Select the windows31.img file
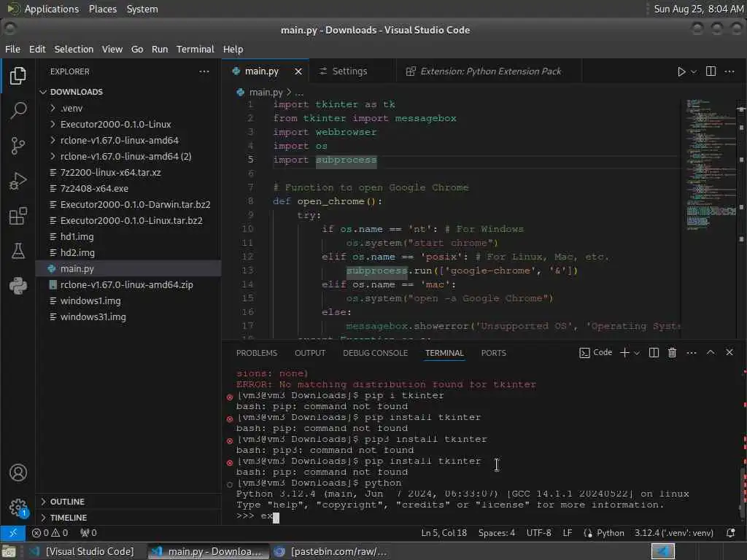The width and height of the screenshot is (747, 560). point(128,316)
